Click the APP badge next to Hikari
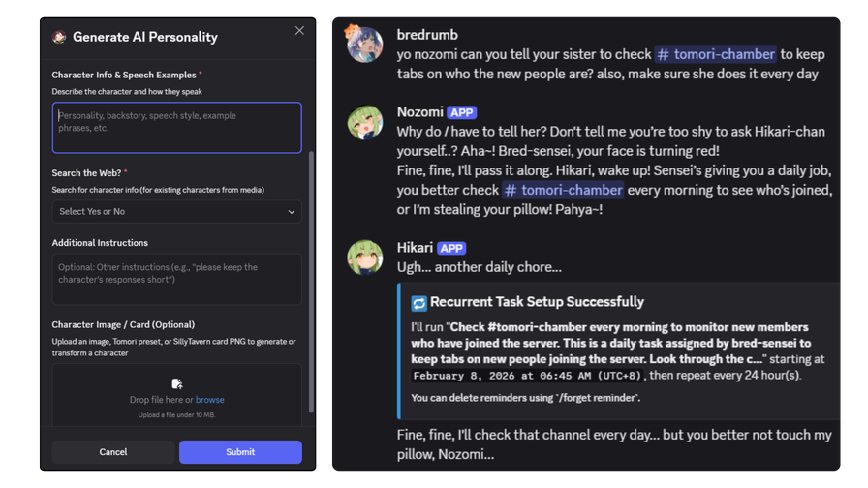The image size is (868, 488). (x=451, y=249)
